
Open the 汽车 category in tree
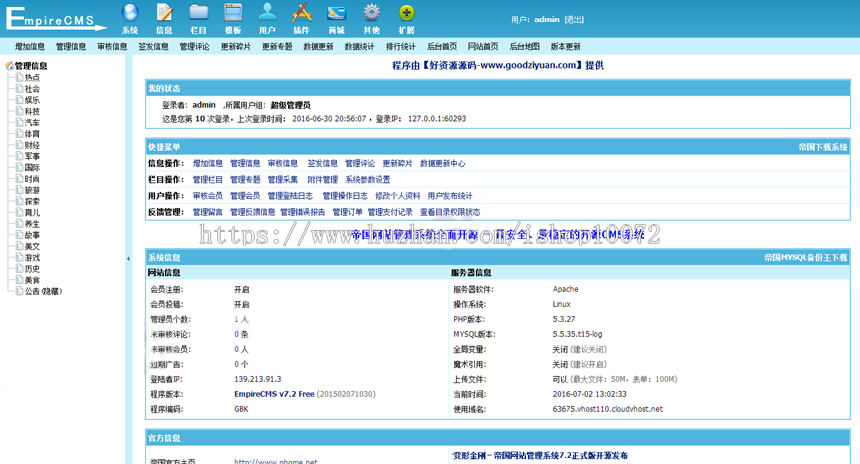[x=32, y=122]
